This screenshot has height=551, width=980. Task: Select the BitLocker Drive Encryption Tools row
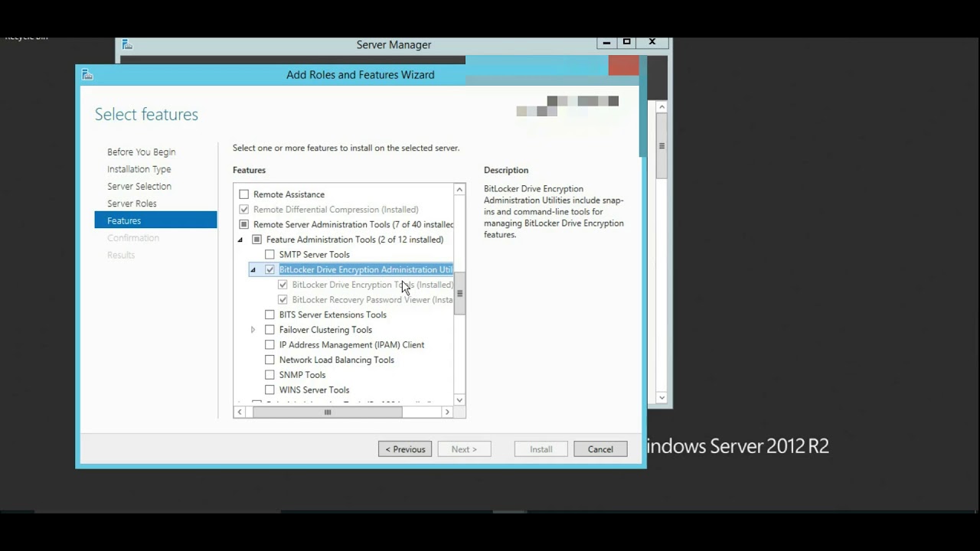coord(372,285)
